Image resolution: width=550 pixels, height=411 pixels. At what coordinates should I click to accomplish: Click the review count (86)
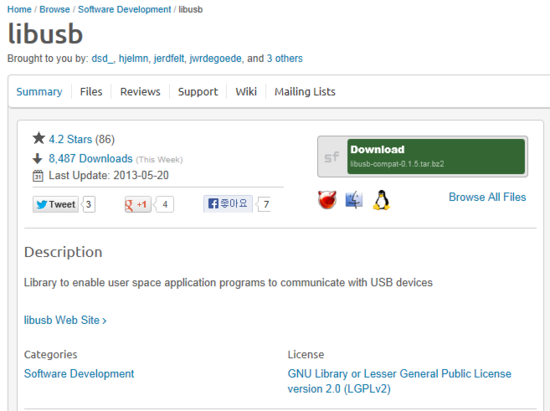(105, 139)
